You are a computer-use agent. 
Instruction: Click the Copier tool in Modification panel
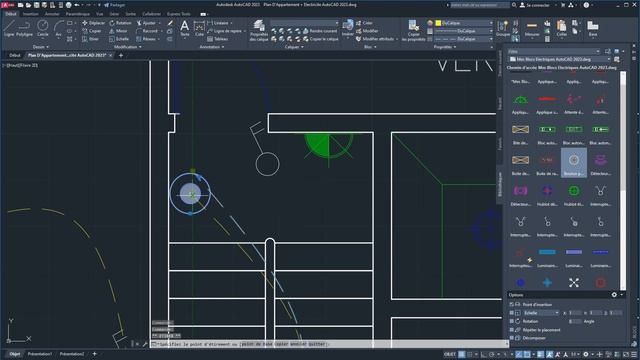coord(92,31)
